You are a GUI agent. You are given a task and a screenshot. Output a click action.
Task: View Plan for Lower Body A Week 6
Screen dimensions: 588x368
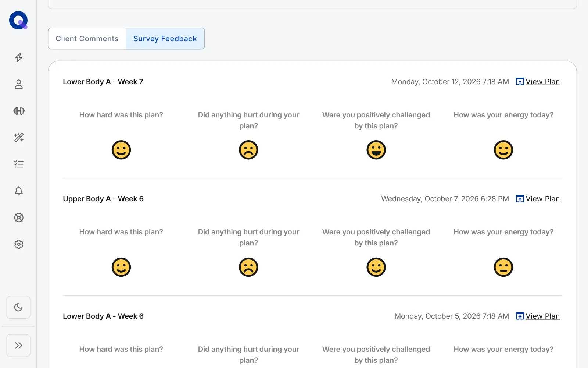[538, 316]
